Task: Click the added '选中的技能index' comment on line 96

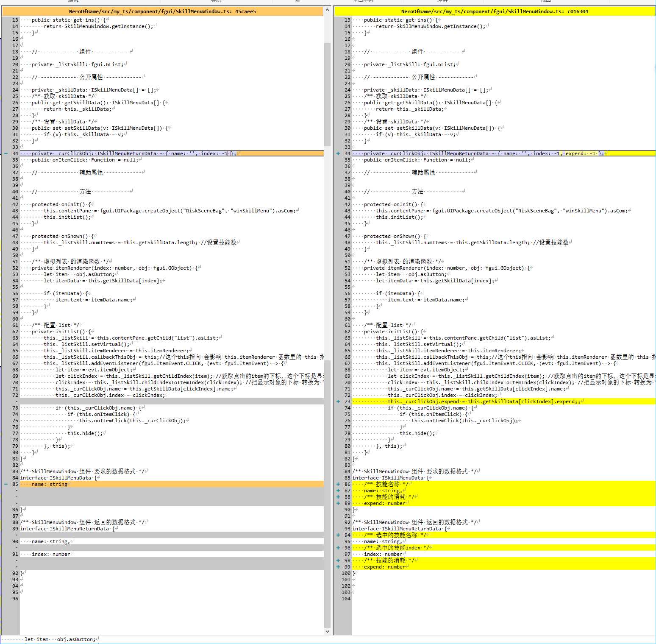Action: pos(504,548)
